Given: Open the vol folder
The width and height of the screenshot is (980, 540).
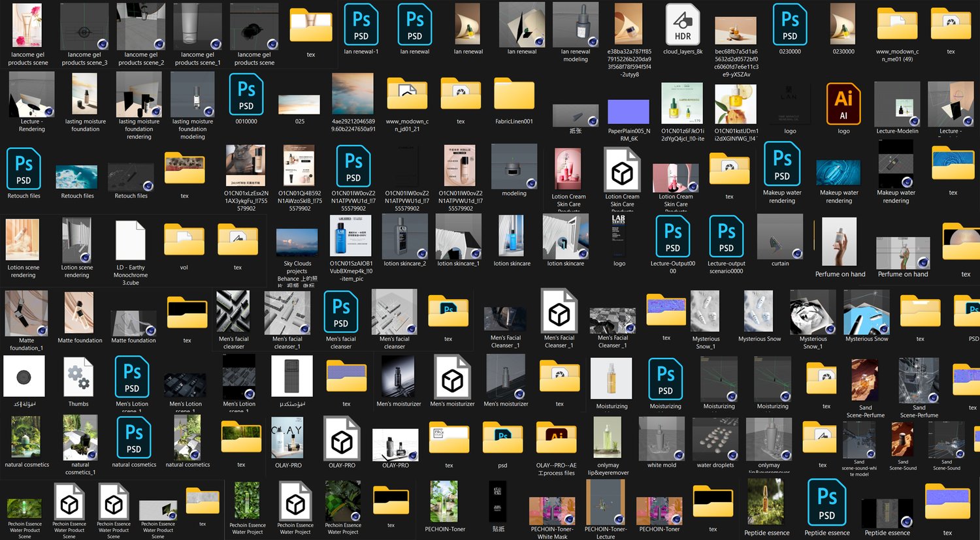Looking at the screenshot, I should click(184, 240).
